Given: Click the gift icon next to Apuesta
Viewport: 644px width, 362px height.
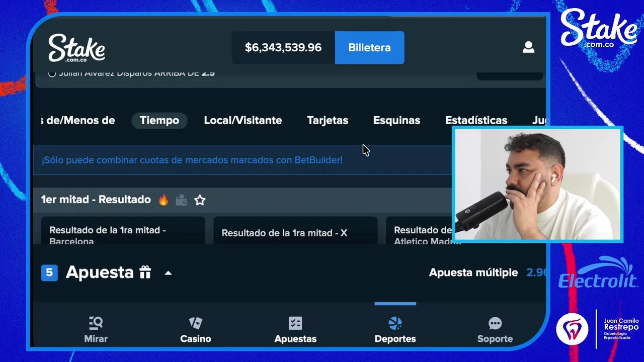Looking at the screenshot, I should (145, 273).
